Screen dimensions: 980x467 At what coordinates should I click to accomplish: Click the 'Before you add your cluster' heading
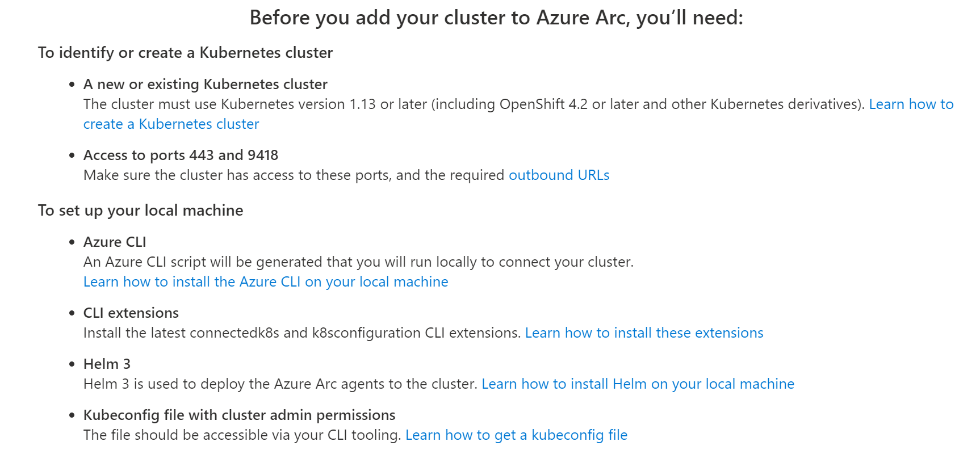[x=496, y=18]
